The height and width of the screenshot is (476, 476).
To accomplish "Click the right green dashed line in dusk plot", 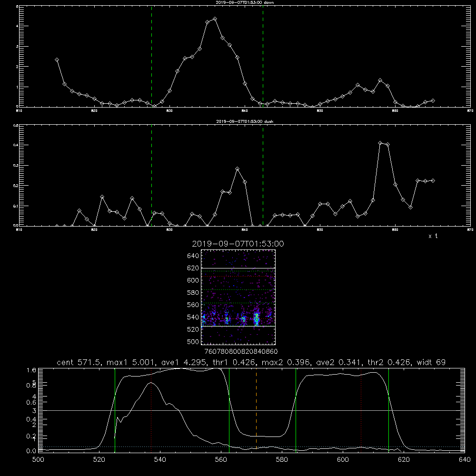I will (263, 175).
